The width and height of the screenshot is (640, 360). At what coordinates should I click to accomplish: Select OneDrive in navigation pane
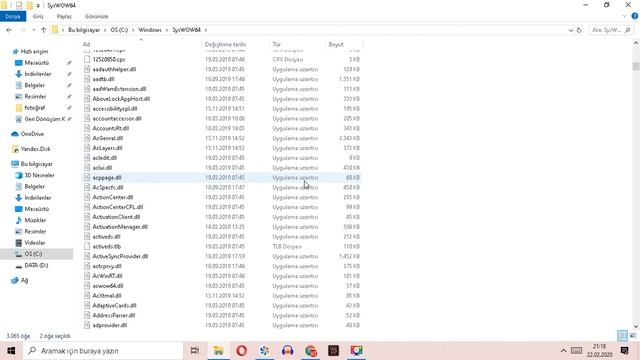[x=32, y=134]
